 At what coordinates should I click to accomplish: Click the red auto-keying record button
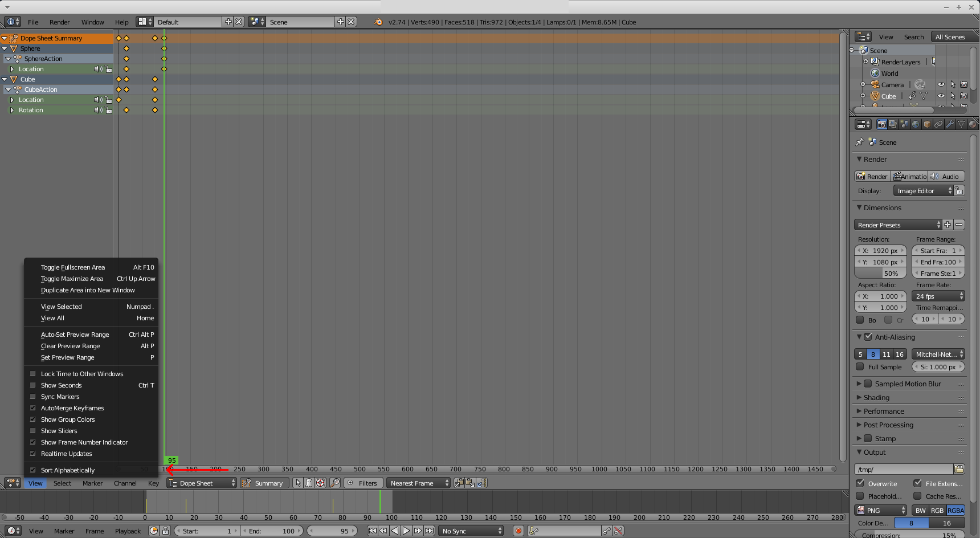pyautogui.click(x=518, y=531)
